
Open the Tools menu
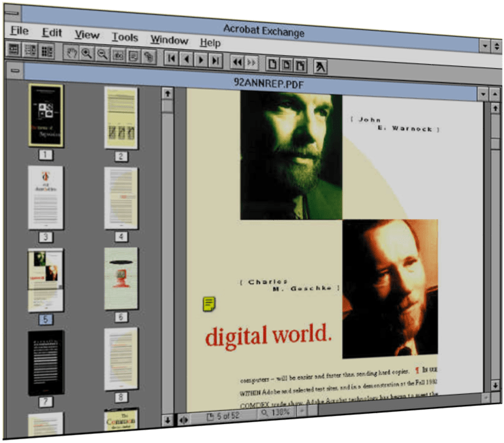[125, 37]
